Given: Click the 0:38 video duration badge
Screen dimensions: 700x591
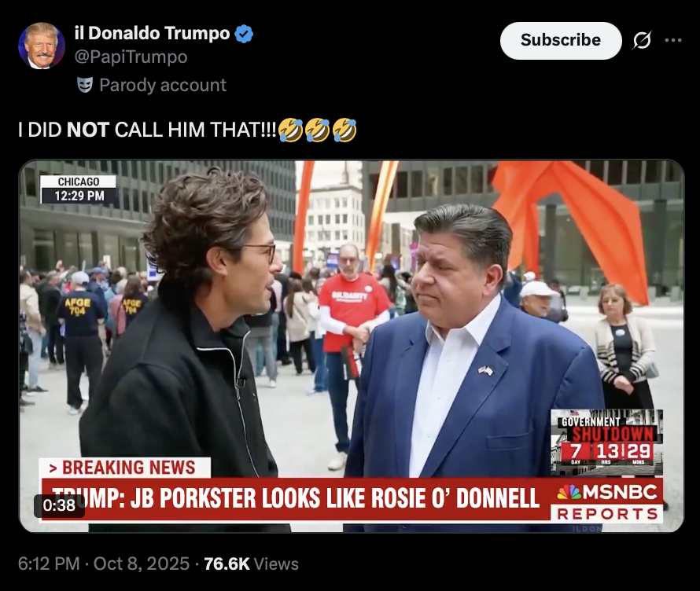Looking at the screenshot, I should [59, 505].
